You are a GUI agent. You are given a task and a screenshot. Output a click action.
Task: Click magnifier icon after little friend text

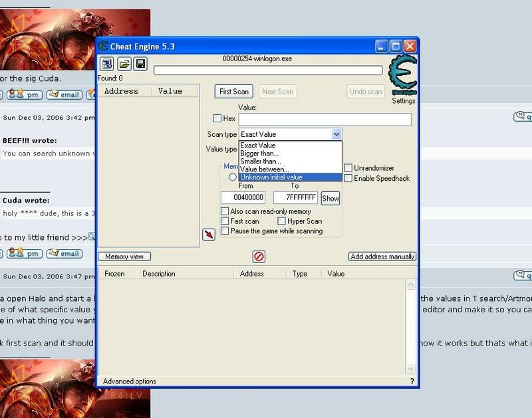[x=92, y=237]
